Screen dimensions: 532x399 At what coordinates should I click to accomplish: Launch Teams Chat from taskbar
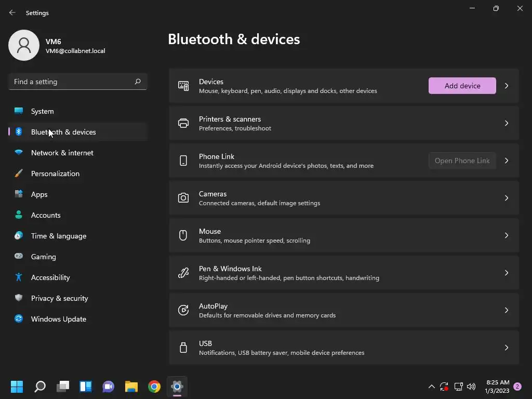[x=108, y=387]
